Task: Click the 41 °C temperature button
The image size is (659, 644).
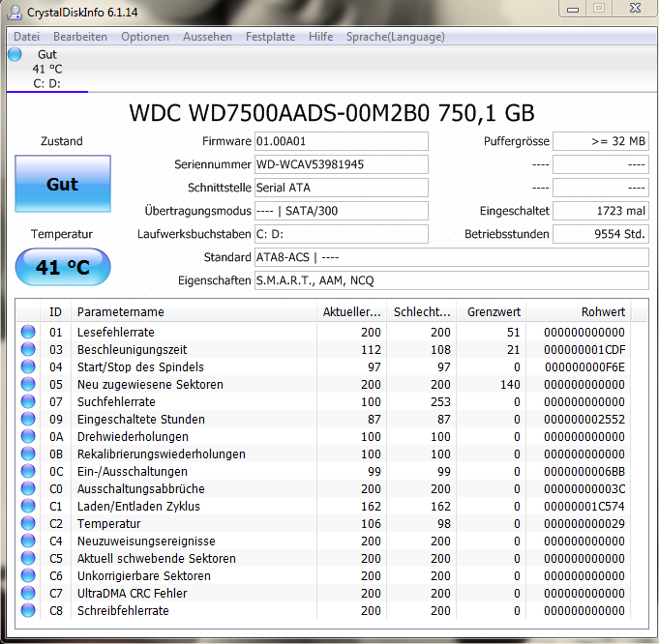Action: click(x=63, y=267)
